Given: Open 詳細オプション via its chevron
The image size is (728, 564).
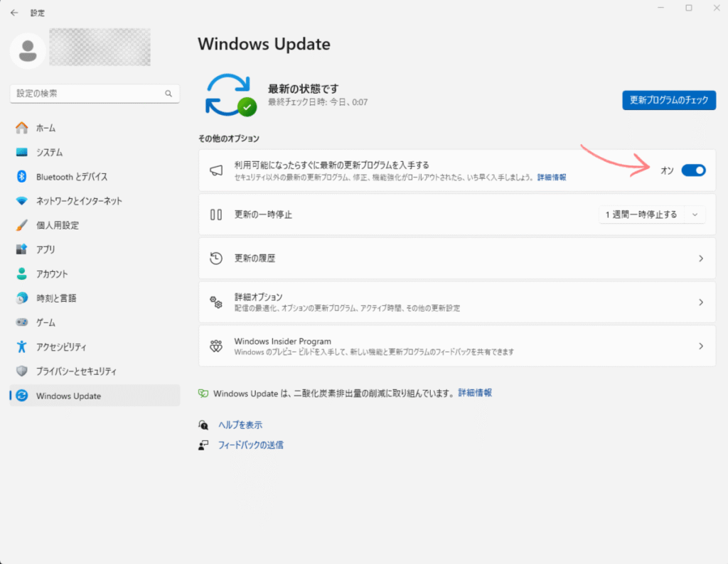Looking at the screenshot, I should coord(701,303).
